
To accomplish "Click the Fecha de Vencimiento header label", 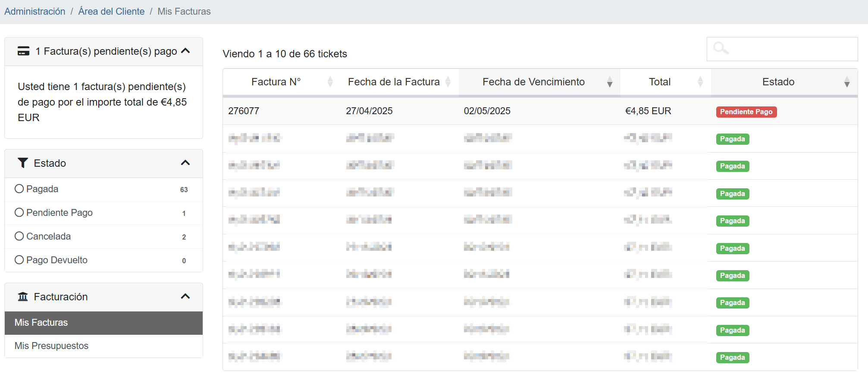I will [533, 82].
